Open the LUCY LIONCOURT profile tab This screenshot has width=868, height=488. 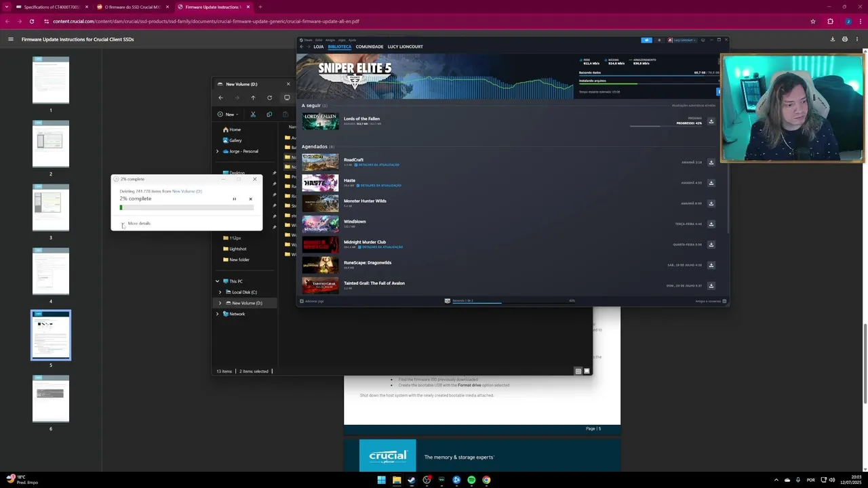coord(406,47)
